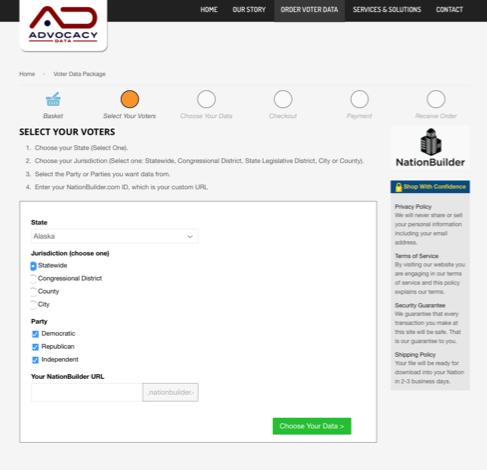Click the .nationbuilder.com suffix box
The height and width of the screenshot is (470, 487).
[x=171, y=392]
